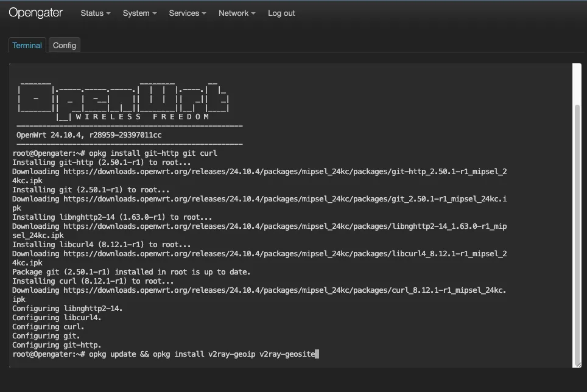Click the git_2.50.1-r1 download URL line
The height and width of the screenshot is (392, 587).
[x=259, y=203]
